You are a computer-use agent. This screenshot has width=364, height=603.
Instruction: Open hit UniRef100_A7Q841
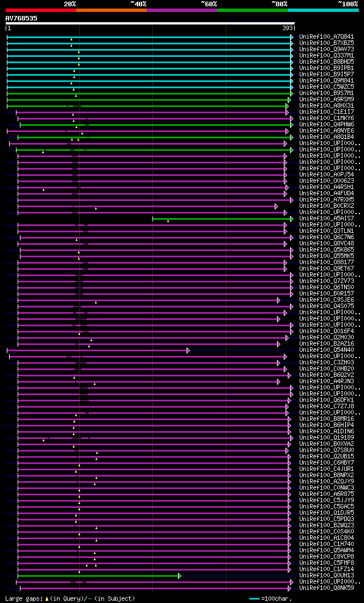327,36
